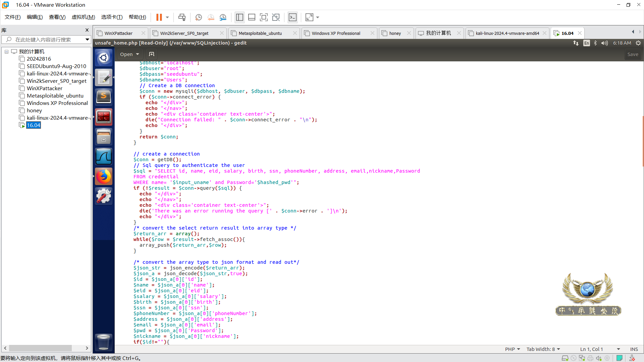
Task: Open the VMware console view icon
Action: pos(292,17)
